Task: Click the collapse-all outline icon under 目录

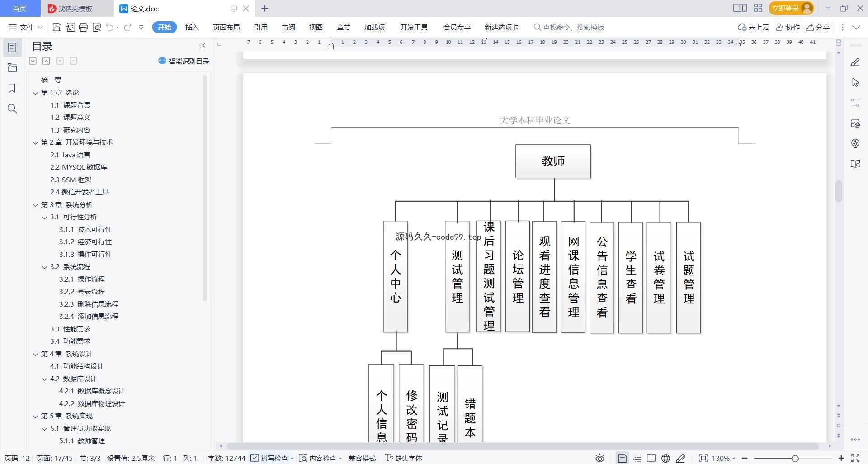Action: point(46,61)
